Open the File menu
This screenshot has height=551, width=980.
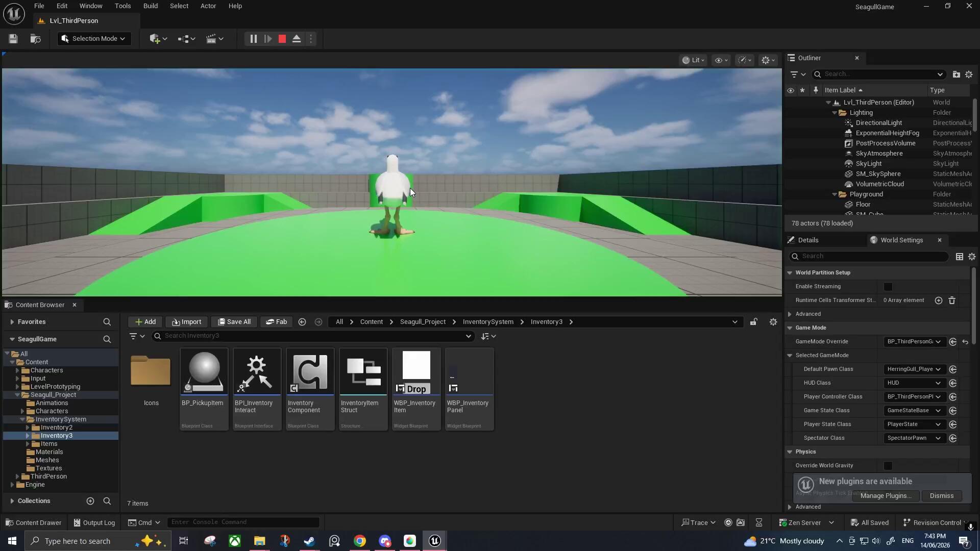(39, 6)
